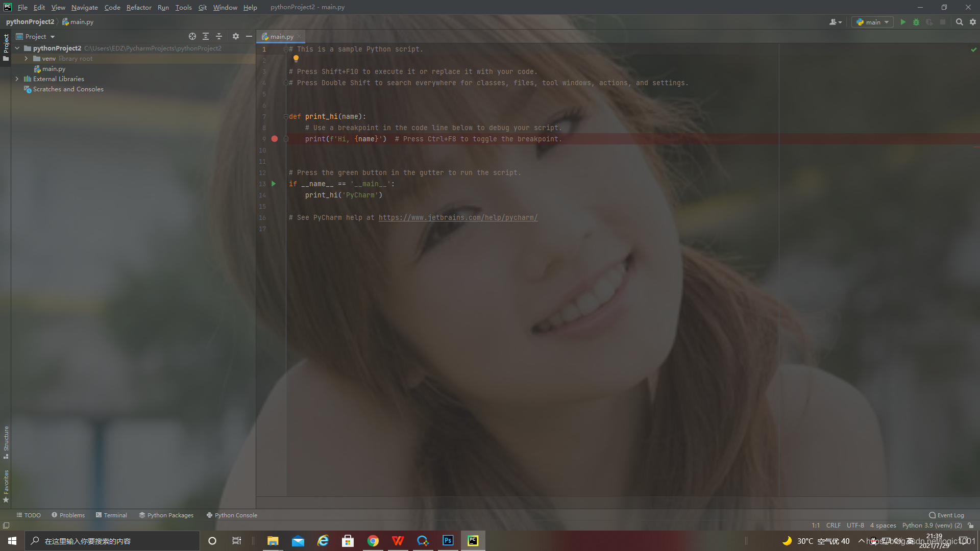
Task: Expand all in Project panel
Action: click(206, 36)
